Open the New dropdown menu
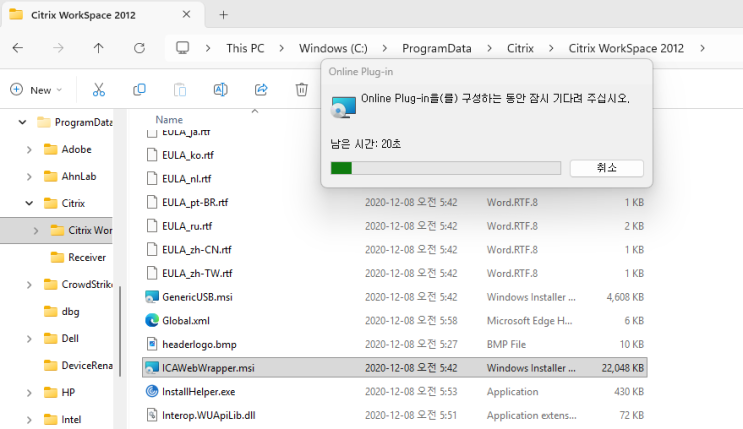 (x=36, y=90)
